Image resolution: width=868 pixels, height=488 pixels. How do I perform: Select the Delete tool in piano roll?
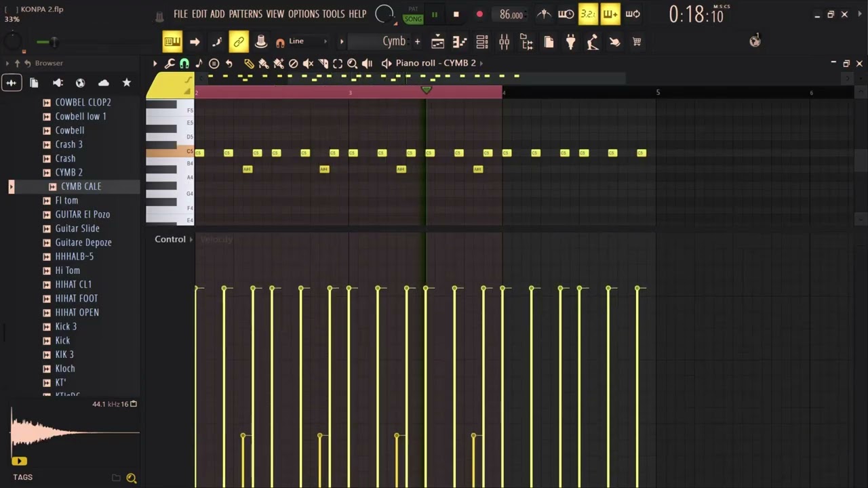(293, 63)
